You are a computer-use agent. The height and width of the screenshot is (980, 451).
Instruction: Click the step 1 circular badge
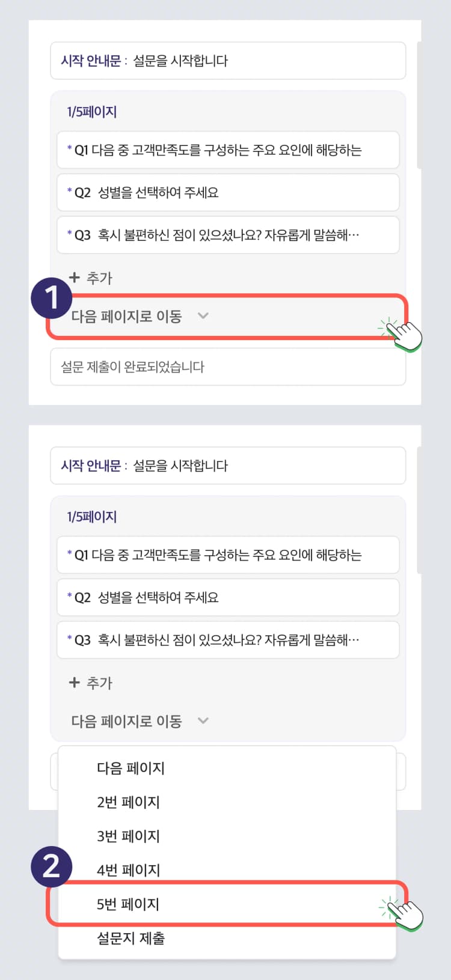coord(52,297)
